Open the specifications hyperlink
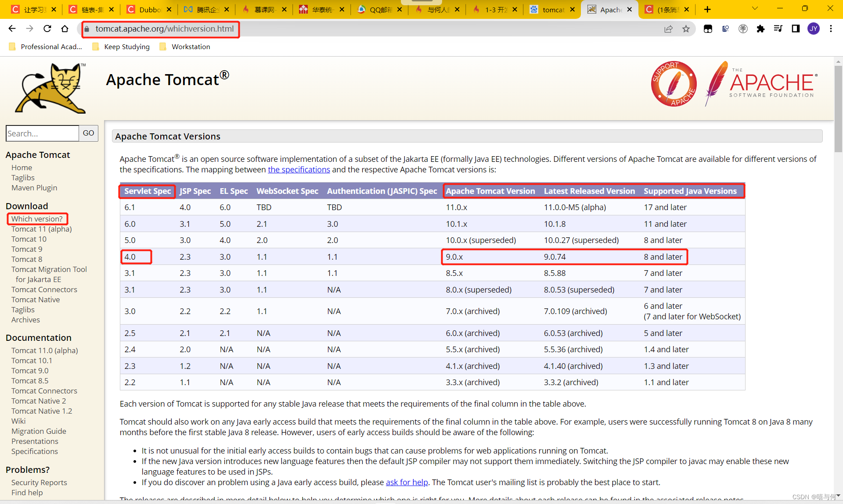 [x=299, y=170]
